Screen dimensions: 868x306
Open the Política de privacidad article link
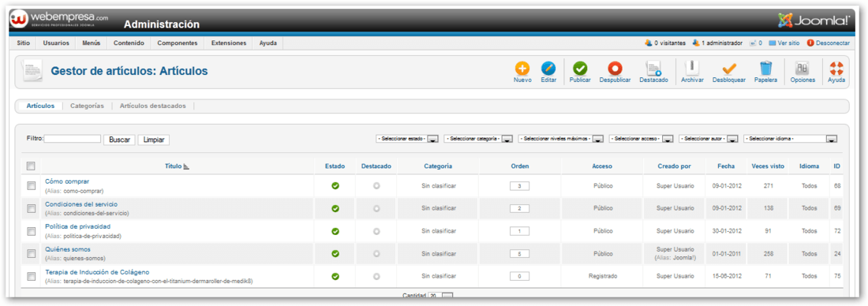(x=77, y=226)
